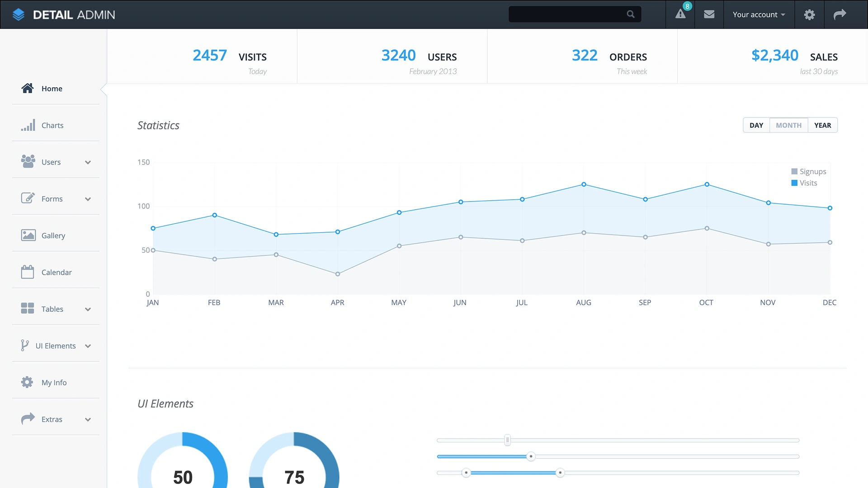Select the Users group icon in sidebar

point(28,161)
